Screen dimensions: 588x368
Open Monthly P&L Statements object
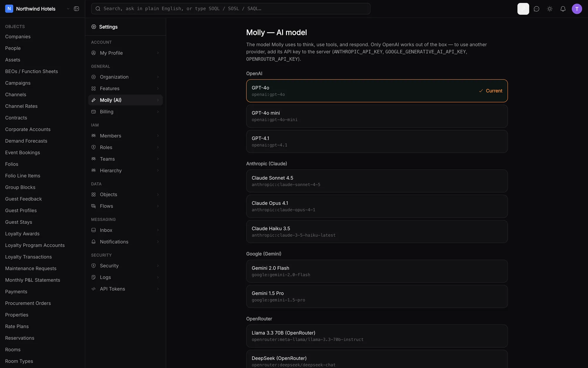[33, 280]
